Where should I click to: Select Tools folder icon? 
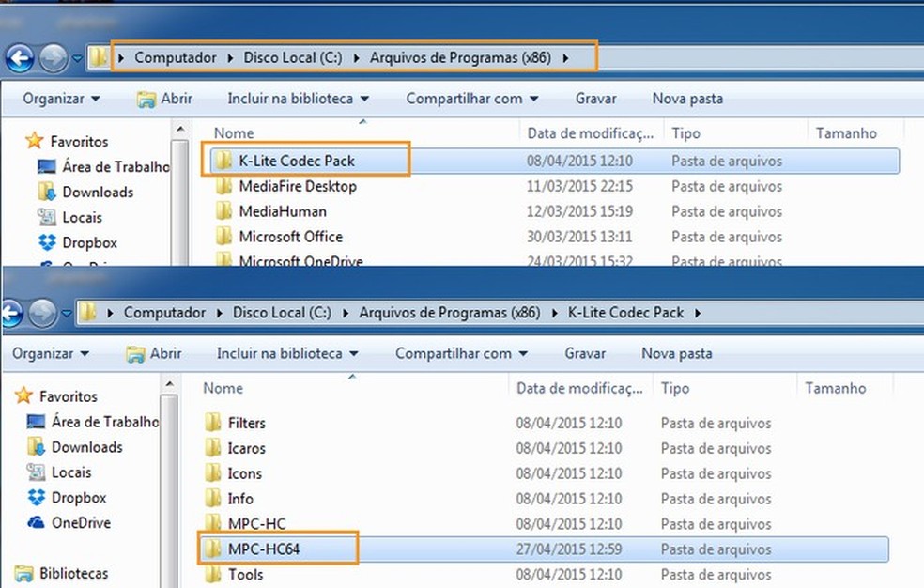213,575
